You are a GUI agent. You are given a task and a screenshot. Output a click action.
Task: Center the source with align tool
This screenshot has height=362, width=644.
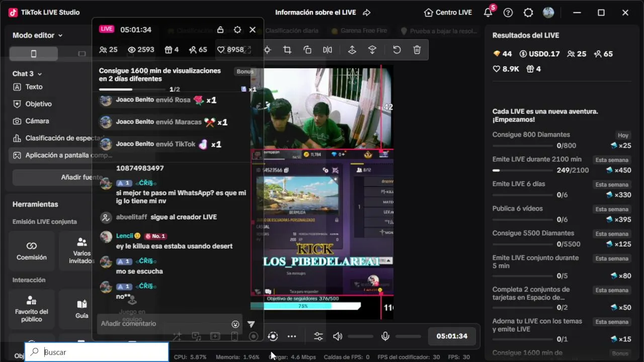(x=267, y=50)
